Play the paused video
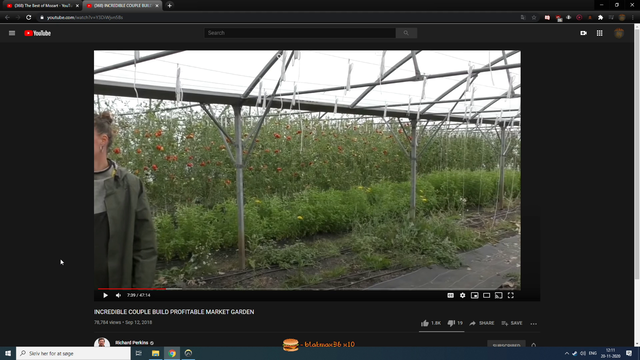 click(x=105, y=295)
